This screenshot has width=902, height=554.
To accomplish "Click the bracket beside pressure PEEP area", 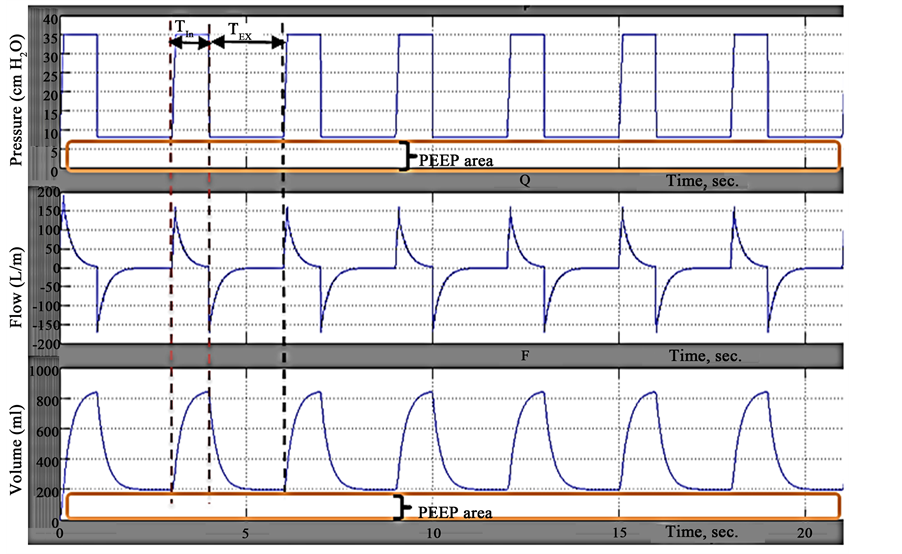I will tap(406, 156).
